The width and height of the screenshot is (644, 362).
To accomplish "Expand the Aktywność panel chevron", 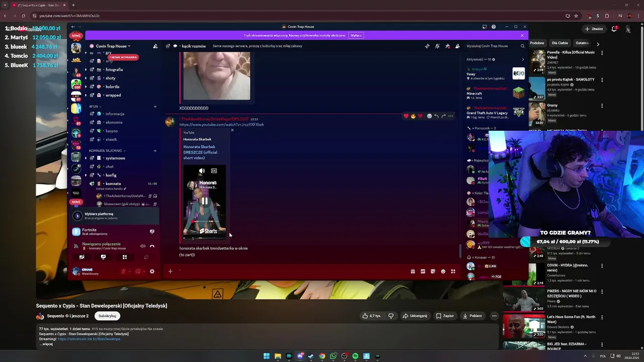I will point(523,59).
